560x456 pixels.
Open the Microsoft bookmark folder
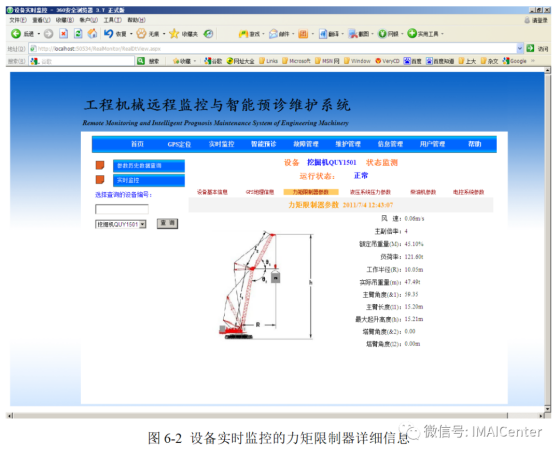pos(296,61)
